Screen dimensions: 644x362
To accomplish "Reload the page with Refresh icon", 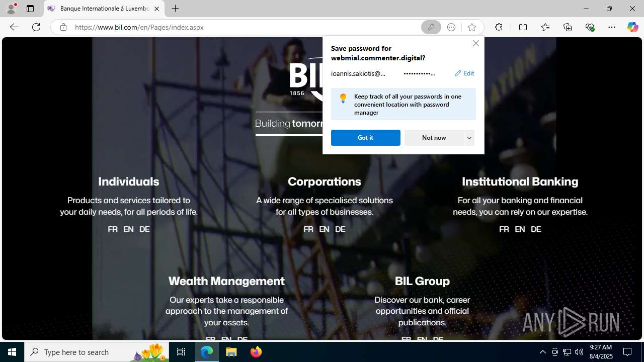I will (x=36, y=27).
